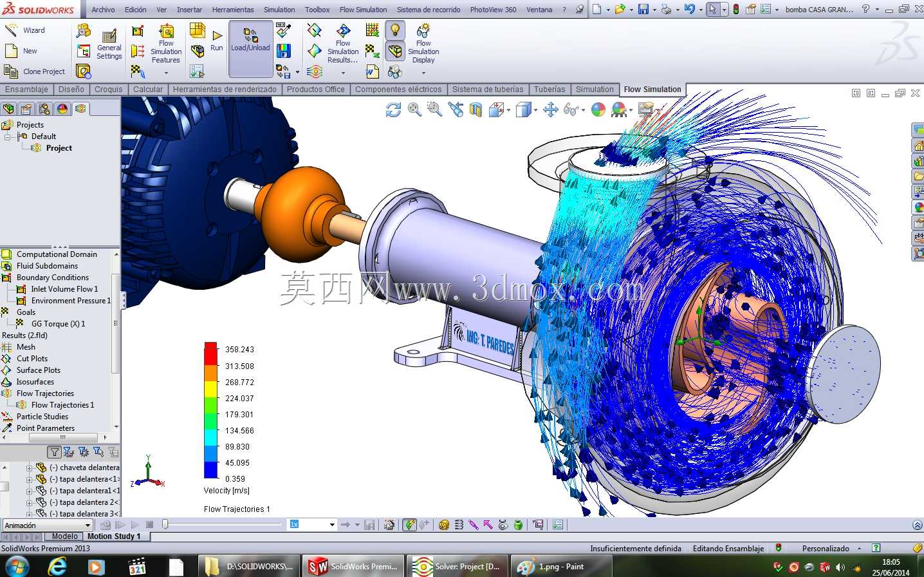The image size is (924, 577).
Task: Open Motion Study Properties icon
Action: pyautogui.click(x=557, y=525)
